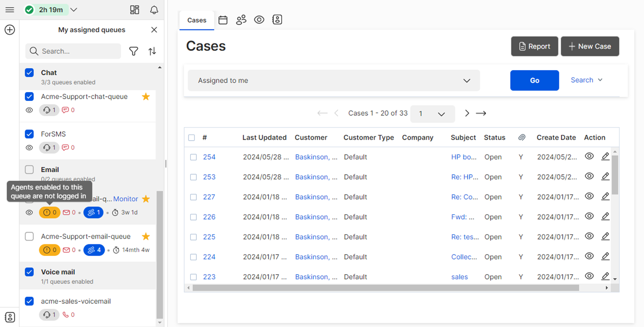The width and height of the screenshot is (644, 327).
Task: Open the calendar tab icon
Action: coord(223,20)
